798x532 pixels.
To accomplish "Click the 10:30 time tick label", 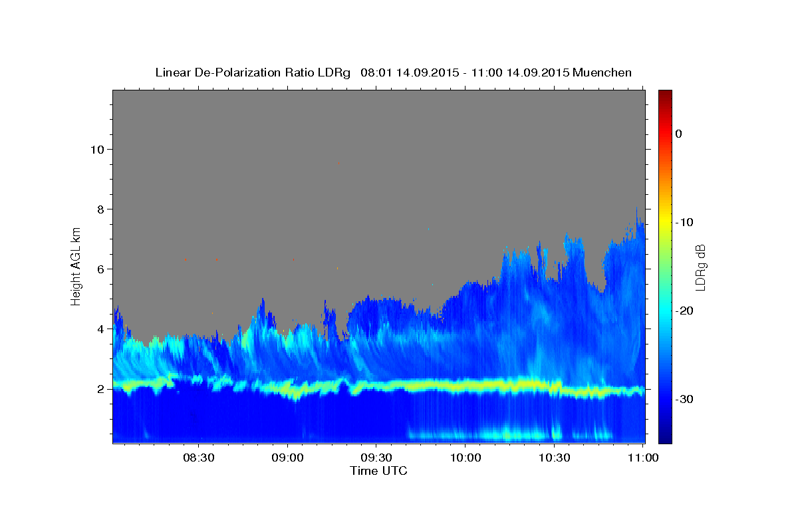I will [554, 458].
